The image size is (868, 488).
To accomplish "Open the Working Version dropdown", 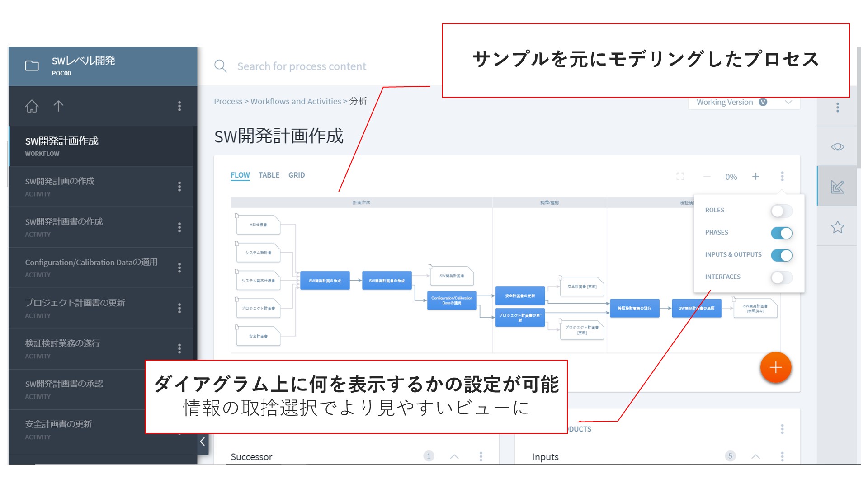I will pyautogui.click(x=788, y=102).
